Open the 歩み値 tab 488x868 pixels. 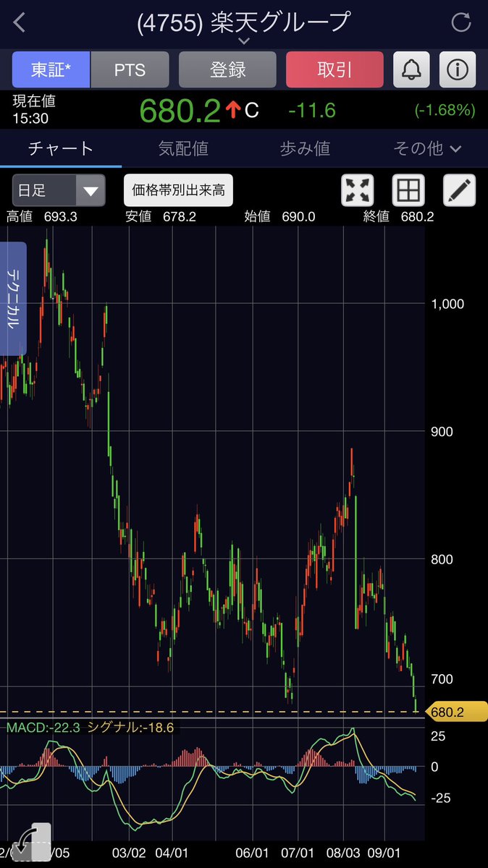pyautogui.click(x=305, y=148)
